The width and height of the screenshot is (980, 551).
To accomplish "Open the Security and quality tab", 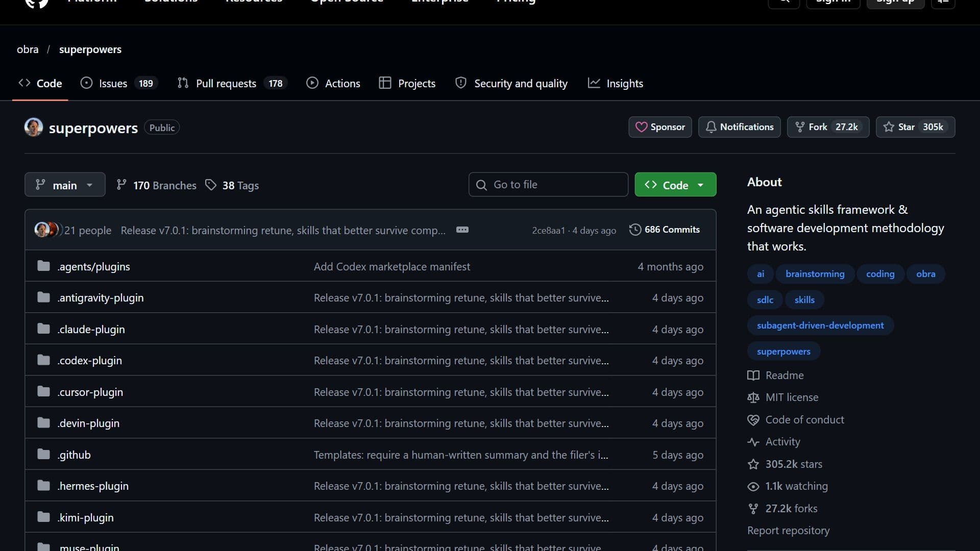I will [x=511, y=83].
